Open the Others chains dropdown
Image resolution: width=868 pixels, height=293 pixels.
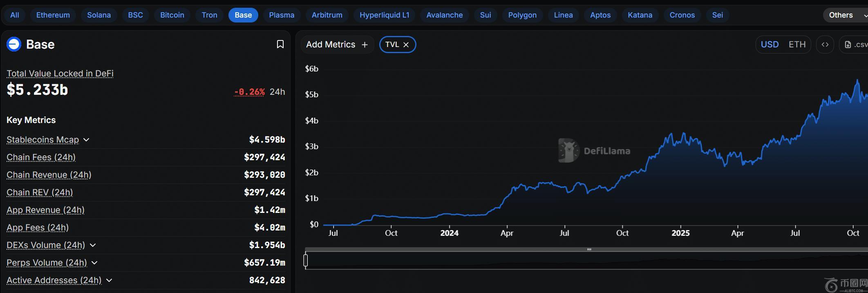845,15
